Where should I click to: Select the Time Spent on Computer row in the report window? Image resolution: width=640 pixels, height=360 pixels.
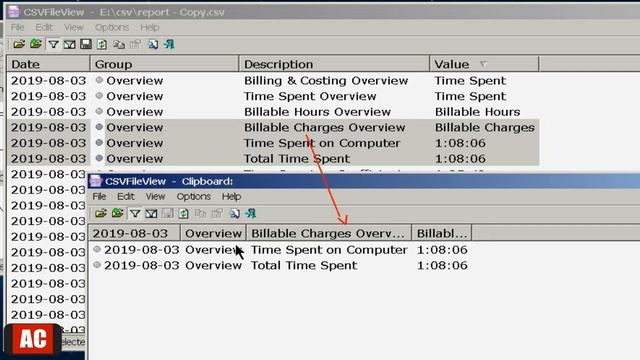[273, 143]
